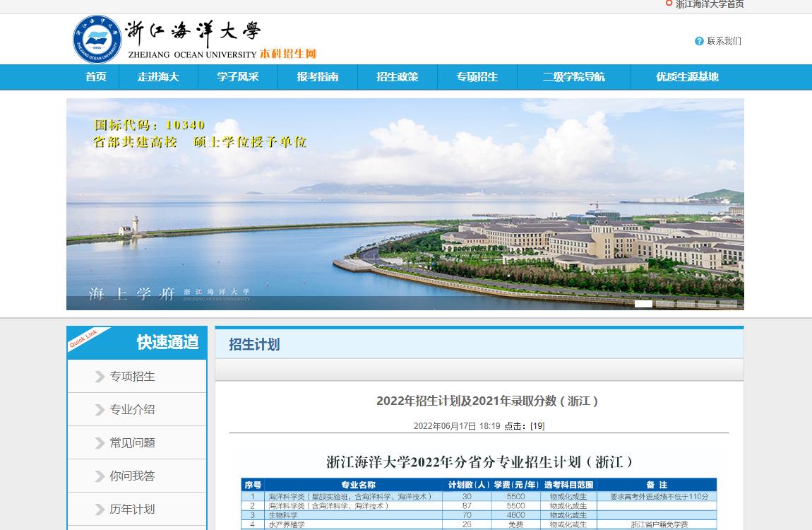Screen dimensions: 812x530
Task: Click the 学费(元/年) column header
Action: (516, 485)
